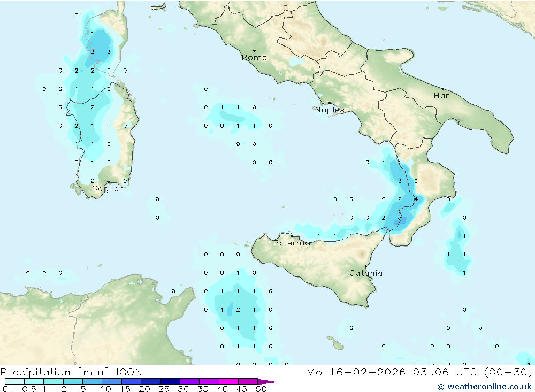The width and height of the screenshot is (535, 392).
Task: Click the Palermo city label
Action: [292, 243]
